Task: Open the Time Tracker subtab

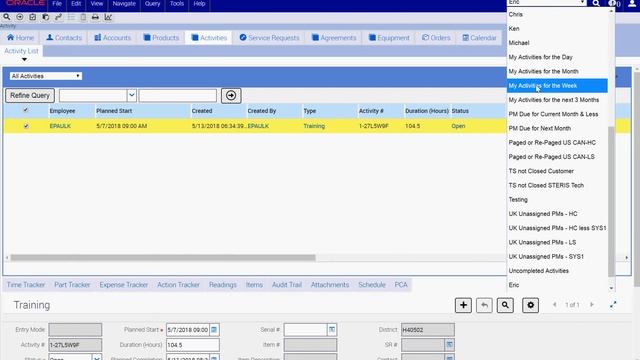Action: click(x=26, y=284)
